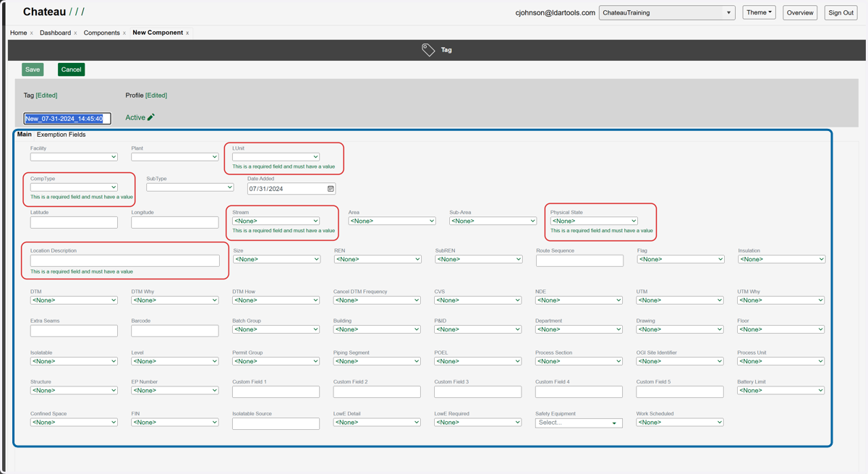Open the SubREN dropdown
Screen dimensions: 868x474
[x=478, y=259]
